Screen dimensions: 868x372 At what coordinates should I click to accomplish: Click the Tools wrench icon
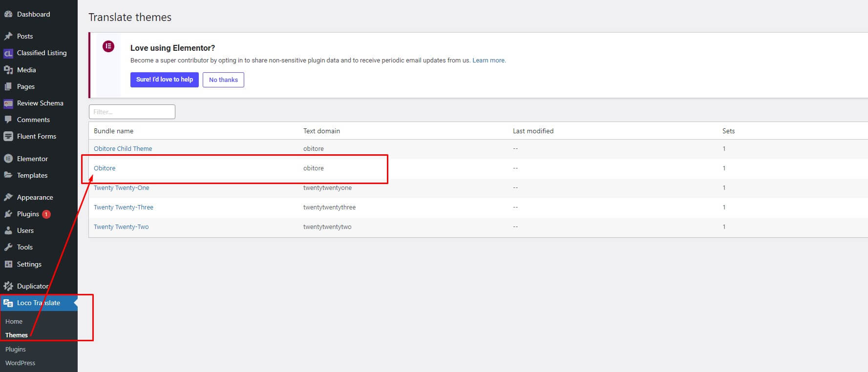(8, 247)
